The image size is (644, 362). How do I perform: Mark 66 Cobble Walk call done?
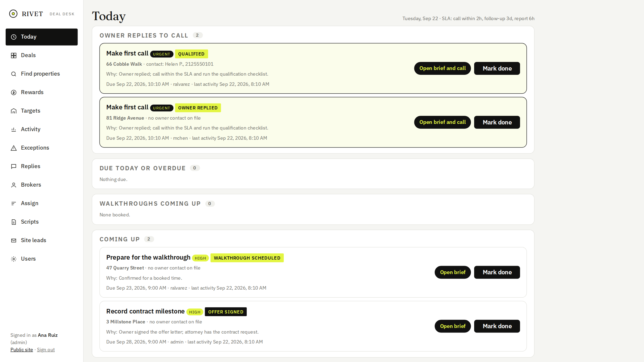[x=497, y=68]
